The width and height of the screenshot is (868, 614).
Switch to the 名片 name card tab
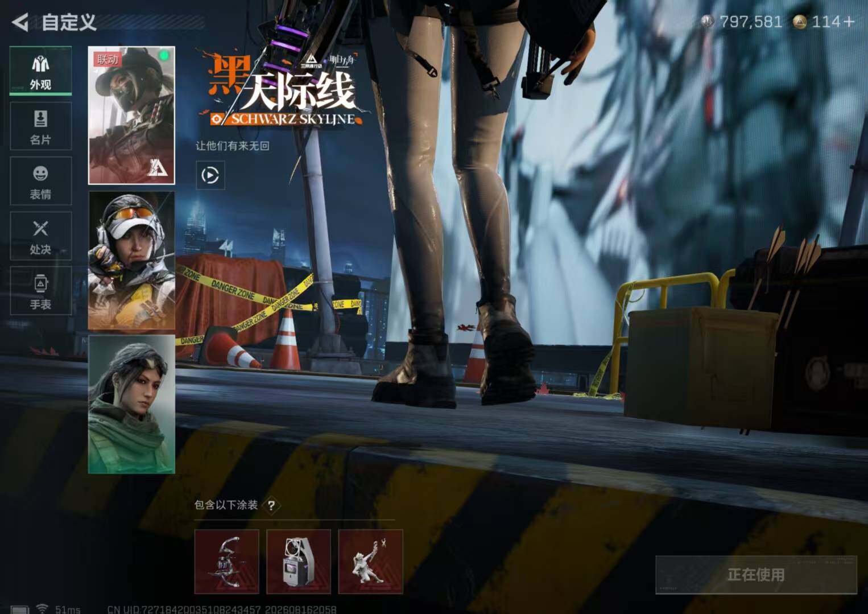(x=40, y=126)
